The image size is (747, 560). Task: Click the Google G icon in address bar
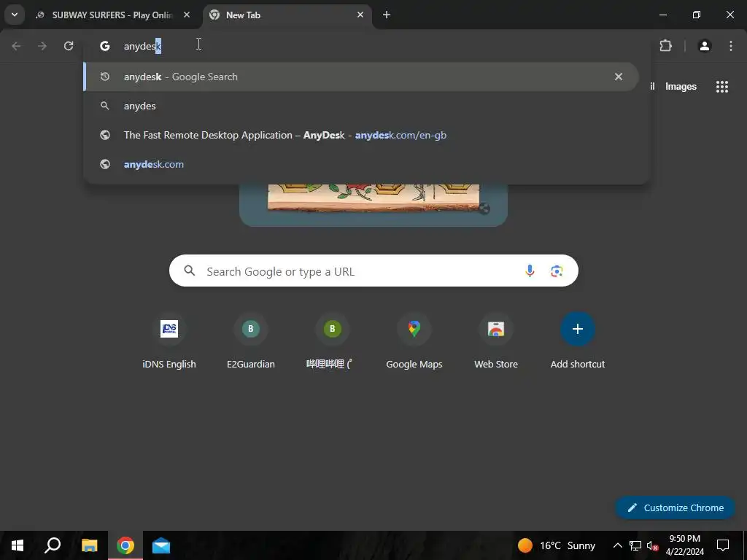tap(105, 46)
